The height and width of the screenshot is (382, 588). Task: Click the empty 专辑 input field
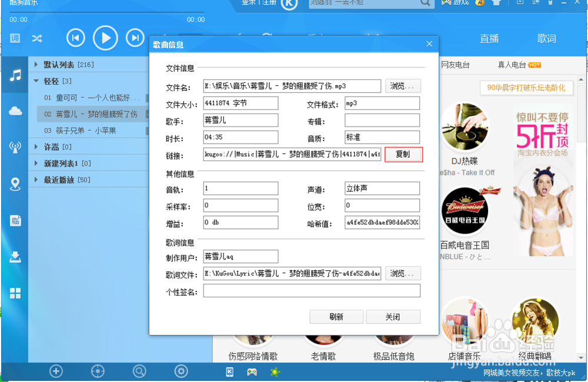coord(382,120)
